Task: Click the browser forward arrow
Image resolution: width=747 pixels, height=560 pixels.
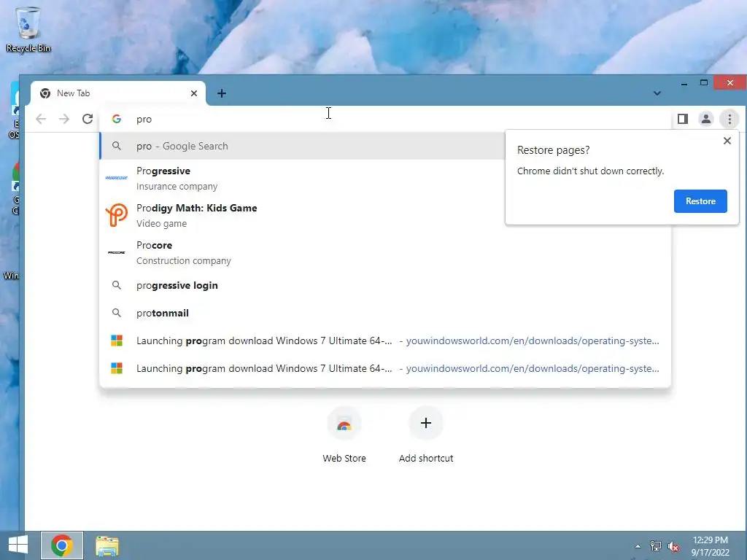Action: 64,119
